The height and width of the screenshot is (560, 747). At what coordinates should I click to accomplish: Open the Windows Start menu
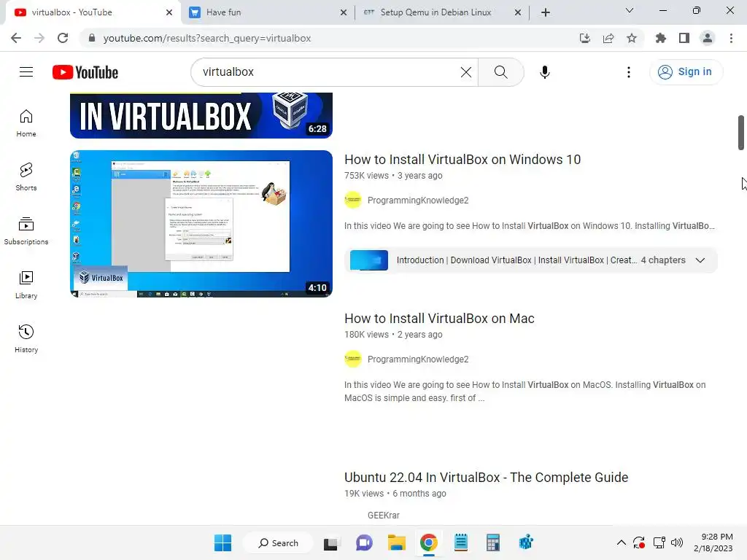tap(222, 542)
